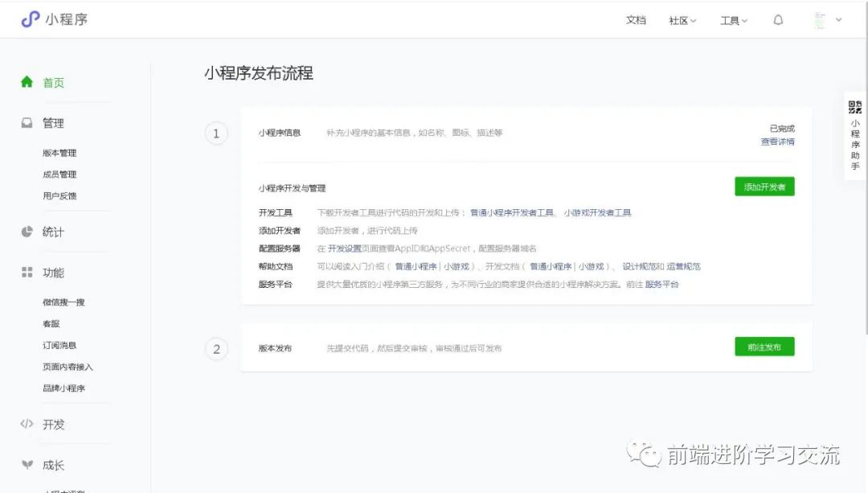
Task: Expand the 工具 dropdown menu
Action: pyautogui.click(x=733, y=20)
